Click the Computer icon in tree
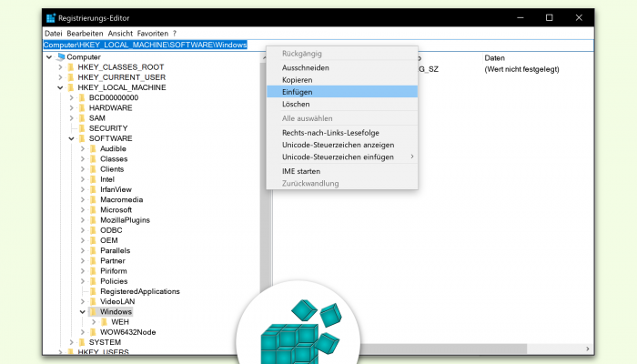The height and width of the screenshot is (364, 637). point(61,56)
